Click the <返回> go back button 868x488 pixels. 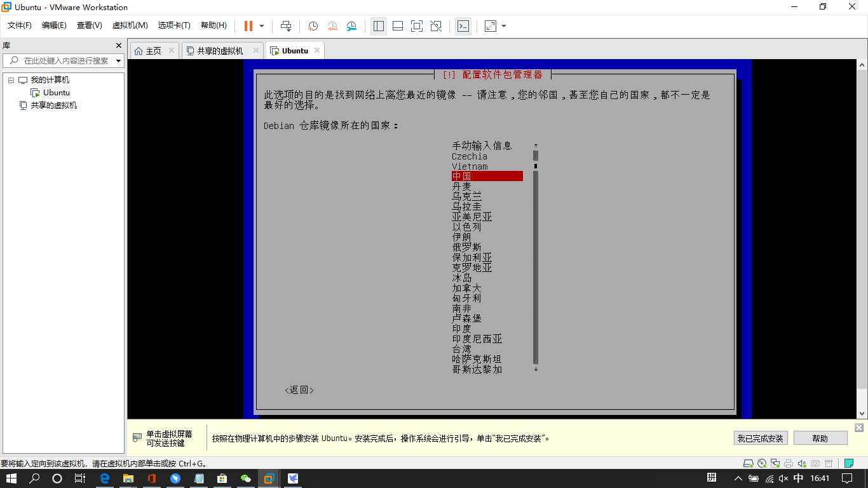coord(299,390)
